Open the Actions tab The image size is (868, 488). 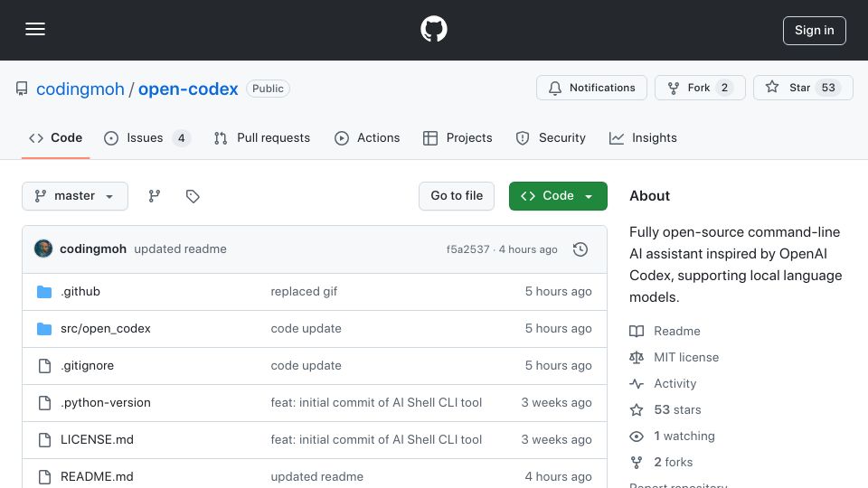(x=367, y=137)
